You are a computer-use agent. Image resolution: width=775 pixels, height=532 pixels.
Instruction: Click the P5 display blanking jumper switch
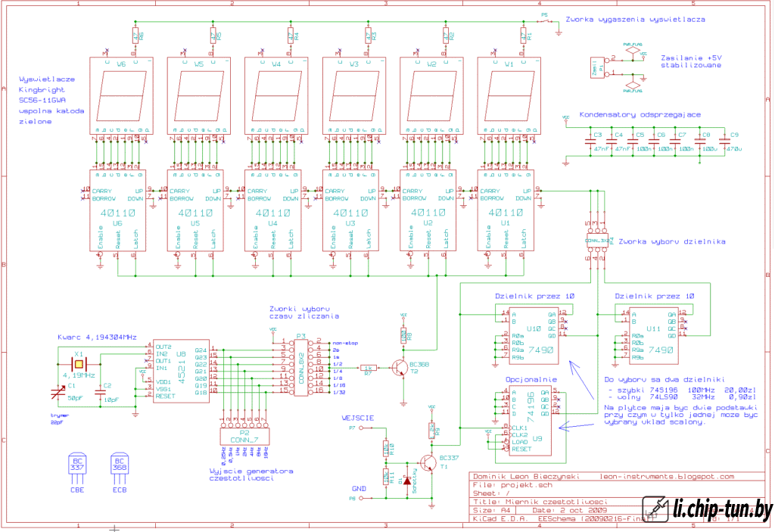click(x=545, y=21)
